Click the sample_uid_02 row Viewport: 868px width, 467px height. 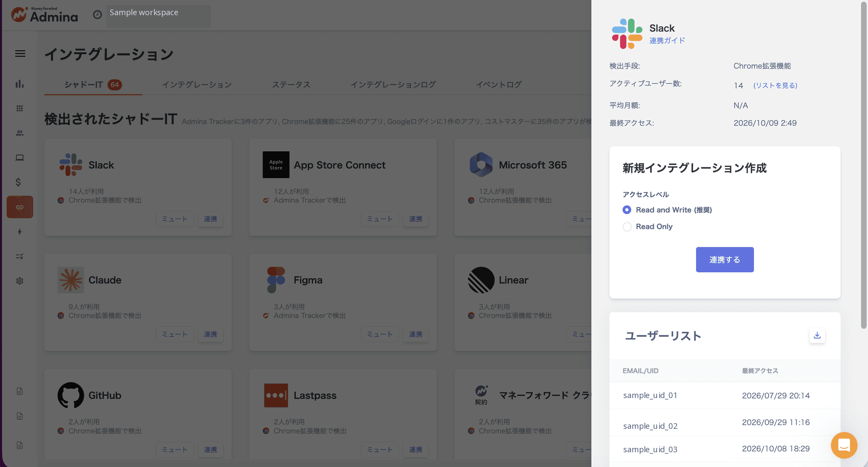725,423
